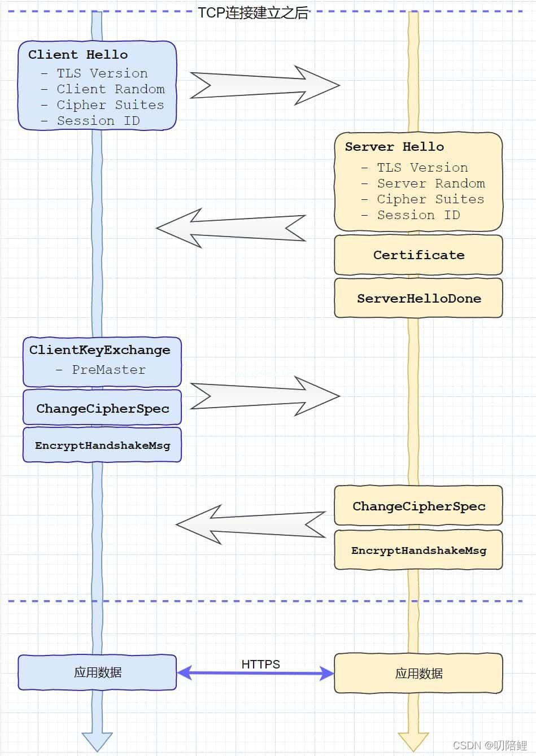Click the yellow server lifeline arrowhead

[x=413, y=741]
